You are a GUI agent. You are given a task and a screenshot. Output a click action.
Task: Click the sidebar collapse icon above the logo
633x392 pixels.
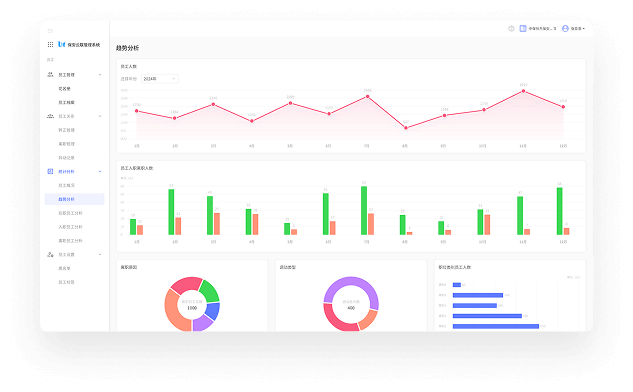[50, 31]
